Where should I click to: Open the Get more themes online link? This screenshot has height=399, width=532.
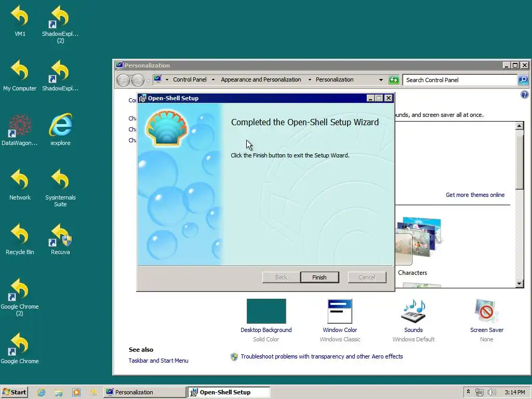click(x=475, y=195)
